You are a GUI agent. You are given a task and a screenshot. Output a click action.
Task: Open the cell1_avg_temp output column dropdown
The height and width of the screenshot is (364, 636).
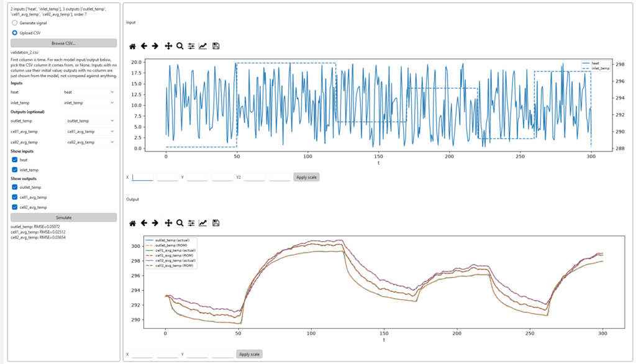(91, 132)
